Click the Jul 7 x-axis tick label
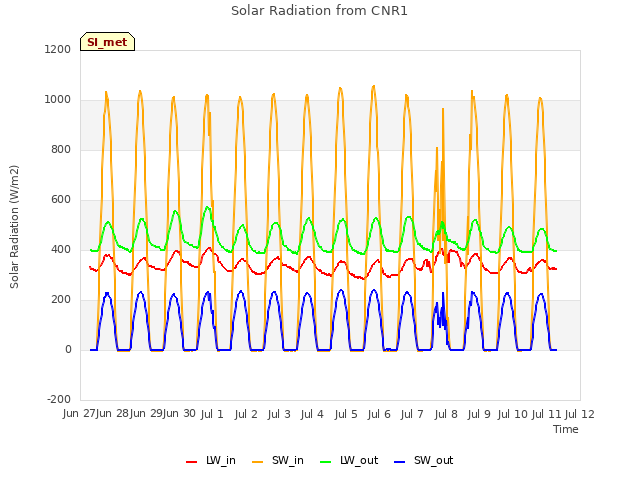This screenshot has width=640, height=480. pos(412,414)
